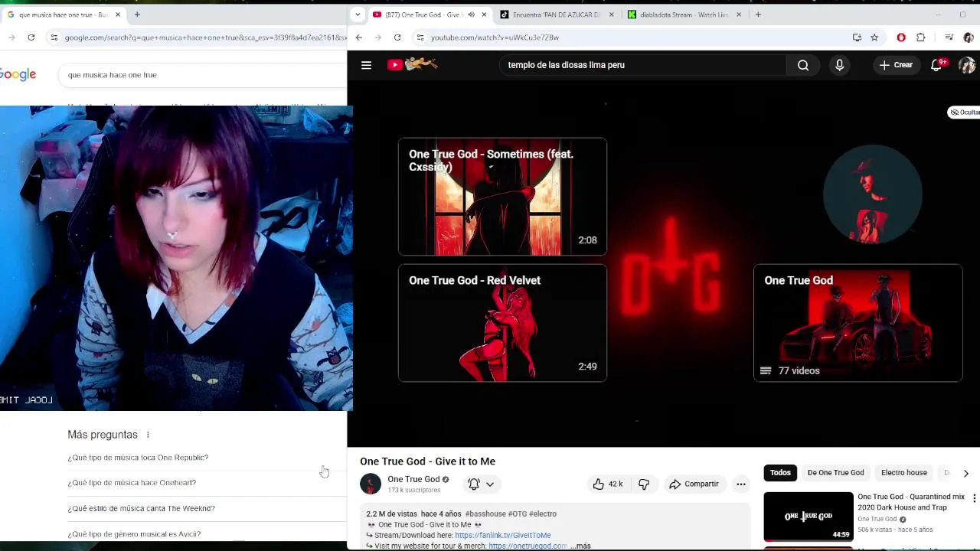Open YouTube notifications bell
Screen dimensions: 980x551
tap(936, 65)
